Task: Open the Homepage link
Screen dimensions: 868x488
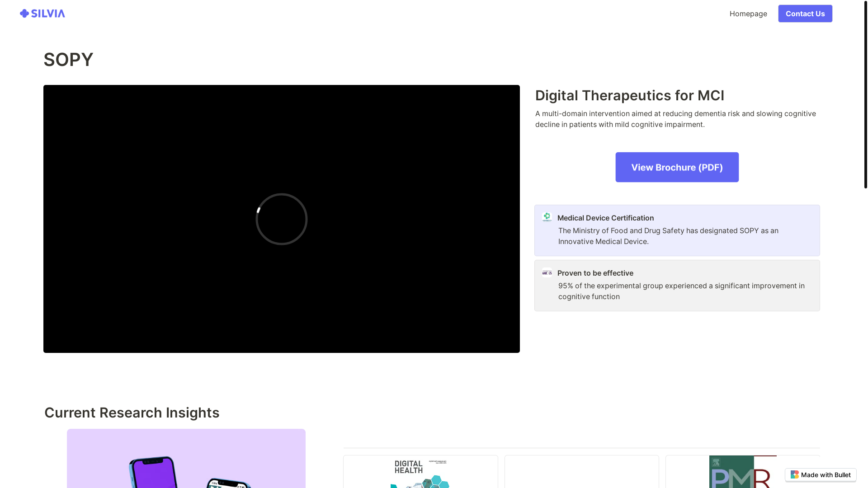Action: 748,14
